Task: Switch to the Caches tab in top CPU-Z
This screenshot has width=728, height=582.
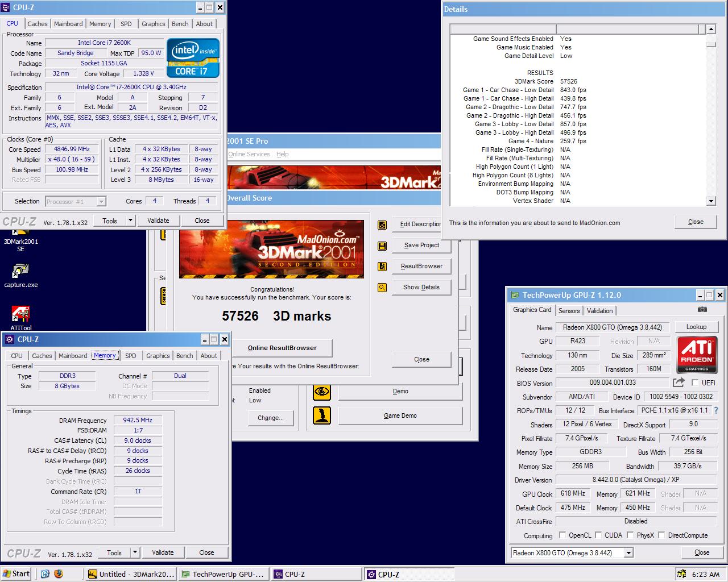Action: tap(38, 24)
